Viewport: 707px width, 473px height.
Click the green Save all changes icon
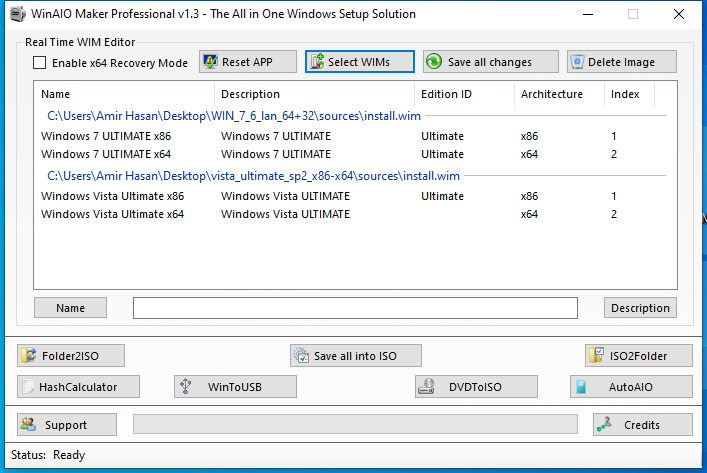434,61
